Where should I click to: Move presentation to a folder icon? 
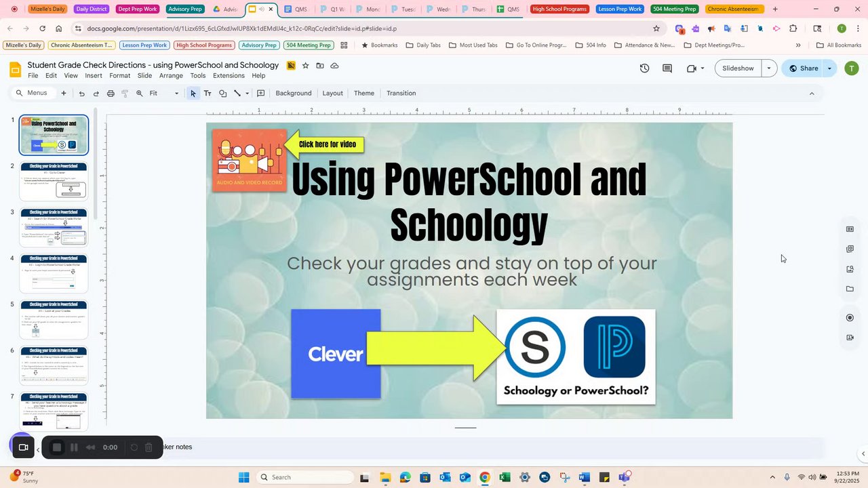(320, 66)
